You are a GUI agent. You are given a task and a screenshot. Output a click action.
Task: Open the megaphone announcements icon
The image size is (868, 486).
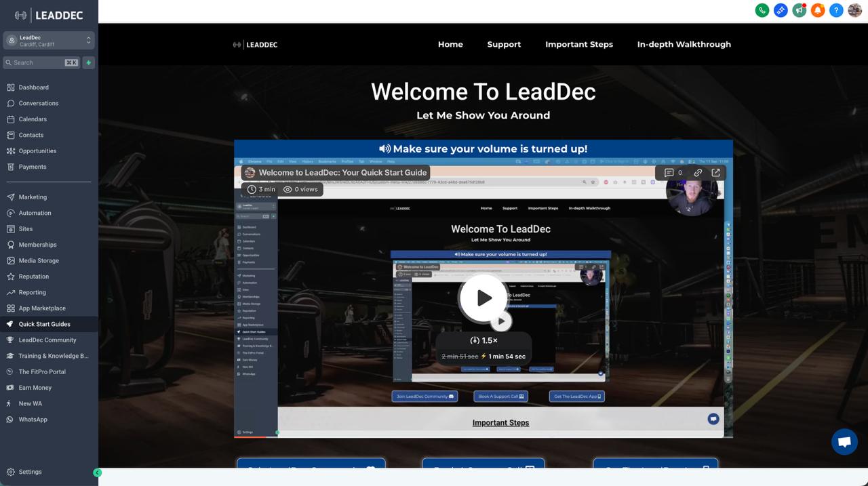point(800,10)
